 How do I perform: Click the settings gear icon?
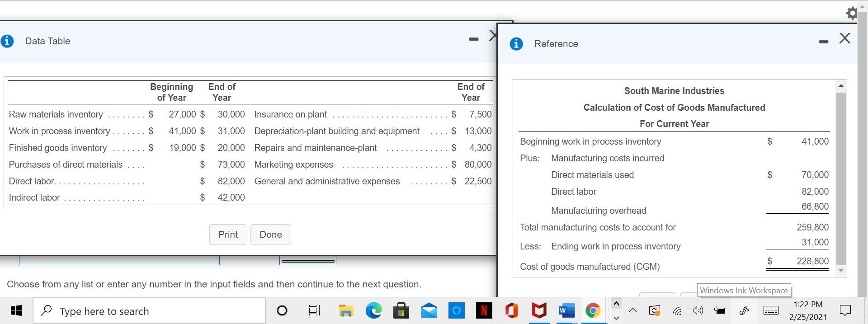pyautogui.click(x=851, y=13)
